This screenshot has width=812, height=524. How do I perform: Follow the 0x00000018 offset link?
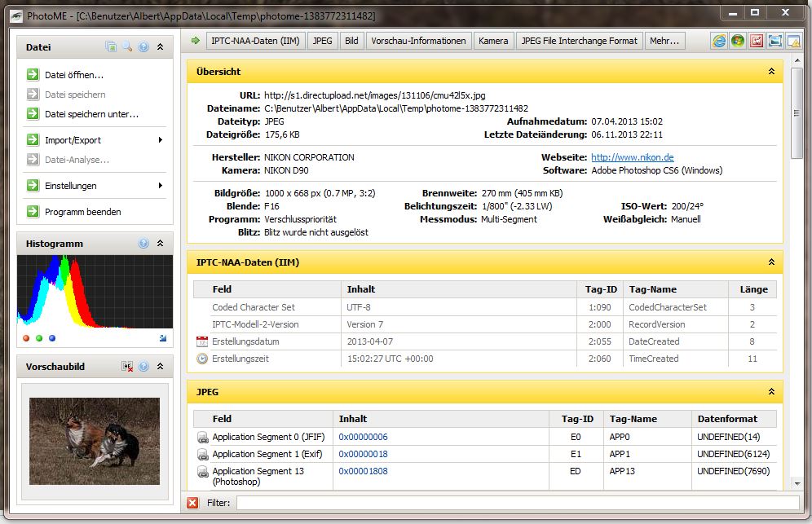pos(363,454)
